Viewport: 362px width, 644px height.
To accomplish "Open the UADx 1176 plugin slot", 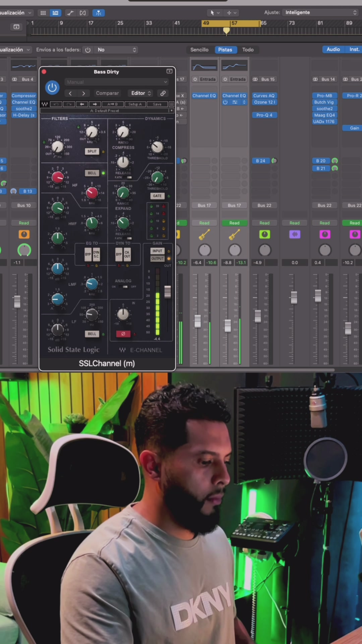I will tap(324, 121).
